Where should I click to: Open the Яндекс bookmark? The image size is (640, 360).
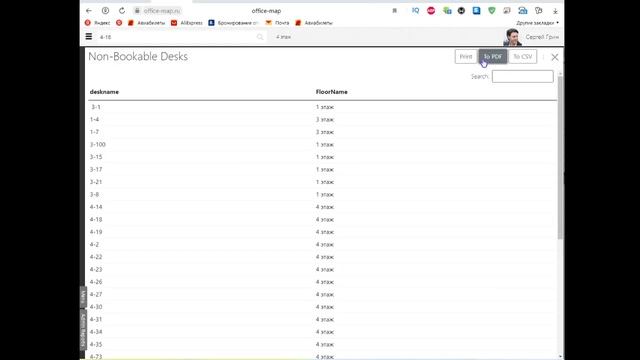[x=98, y=23]
